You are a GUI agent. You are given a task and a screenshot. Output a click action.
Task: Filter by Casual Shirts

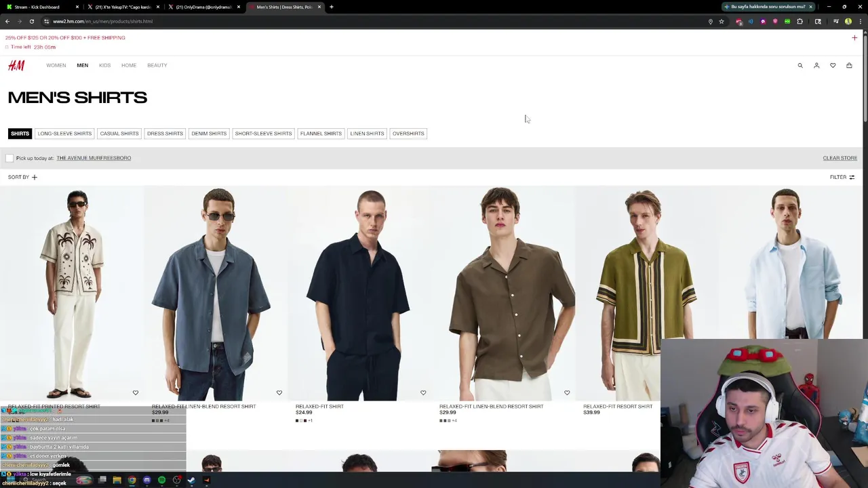(x=119, y=134)
